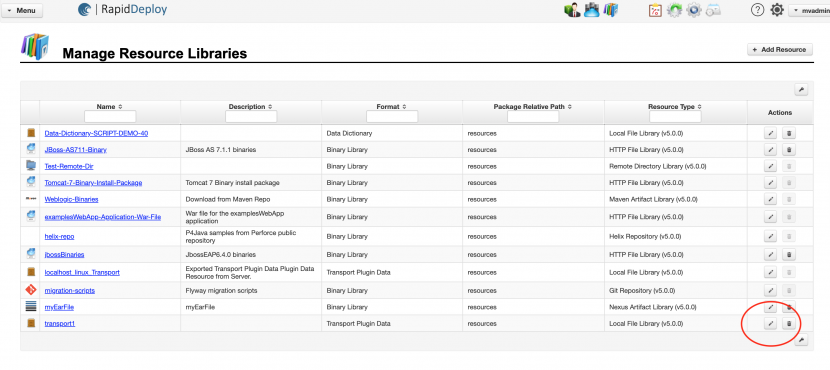Open settings with the black gear icon
This screenshot has width=830, height=370.
777,10
